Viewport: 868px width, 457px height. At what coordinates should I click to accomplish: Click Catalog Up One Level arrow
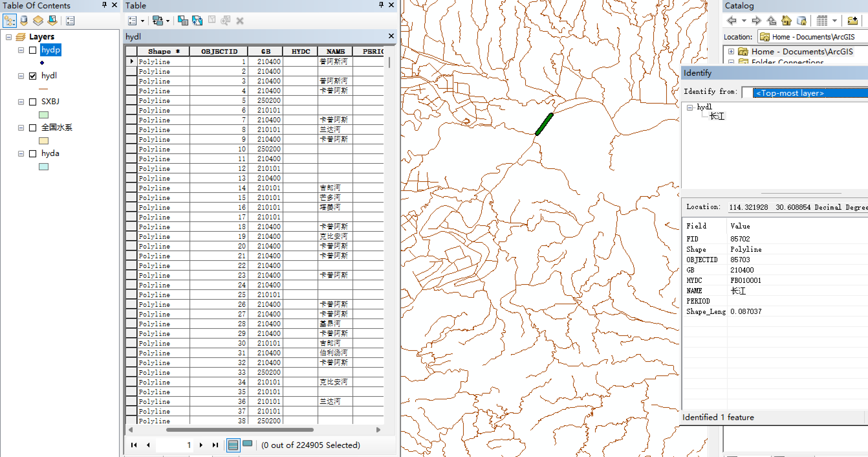coord(771,21)
